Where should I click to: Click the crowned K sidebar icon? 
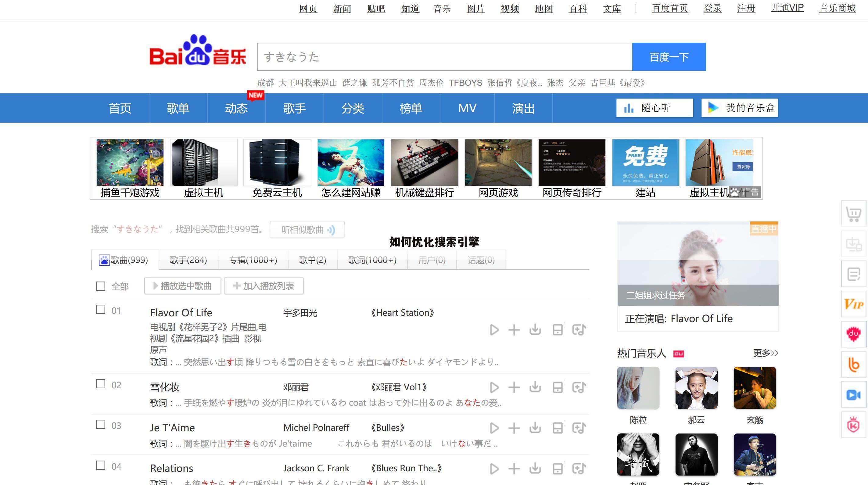point(853,425)
